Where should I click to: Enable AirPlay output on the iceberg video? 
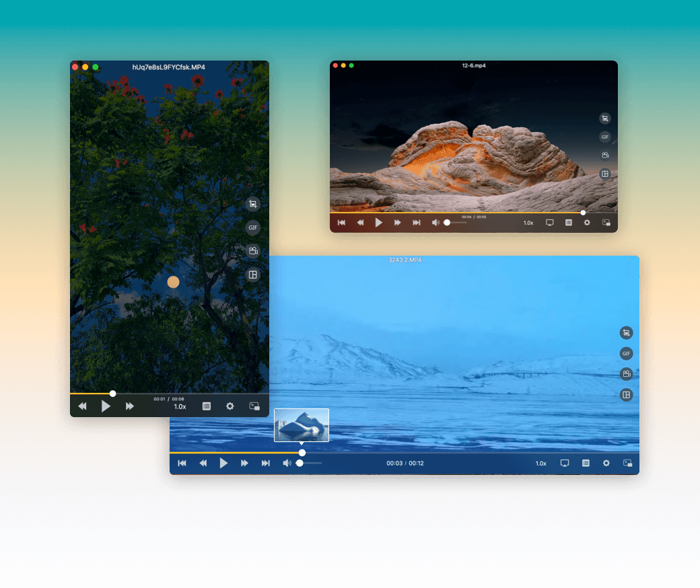[x=564, y=463]
